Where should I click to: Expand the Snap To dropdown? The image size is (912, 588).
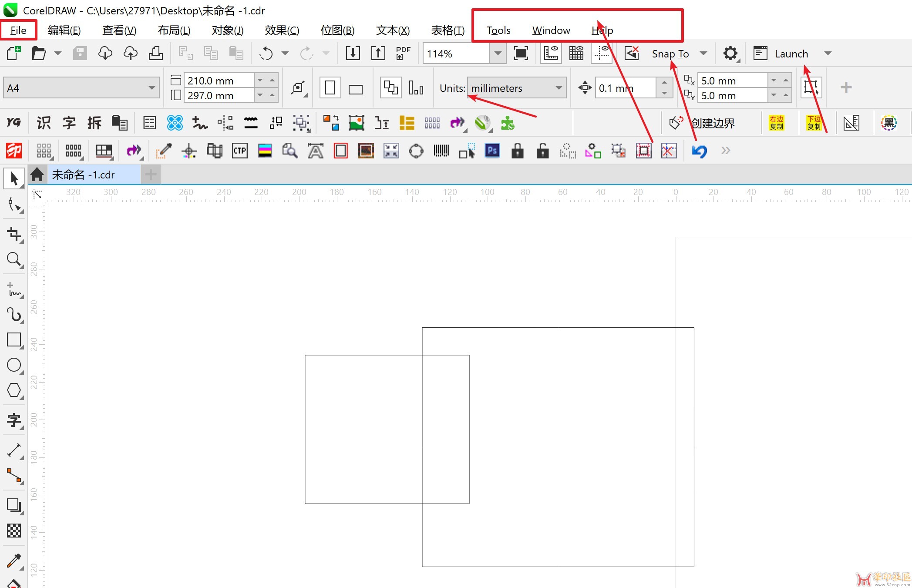[x=702, y=54]
